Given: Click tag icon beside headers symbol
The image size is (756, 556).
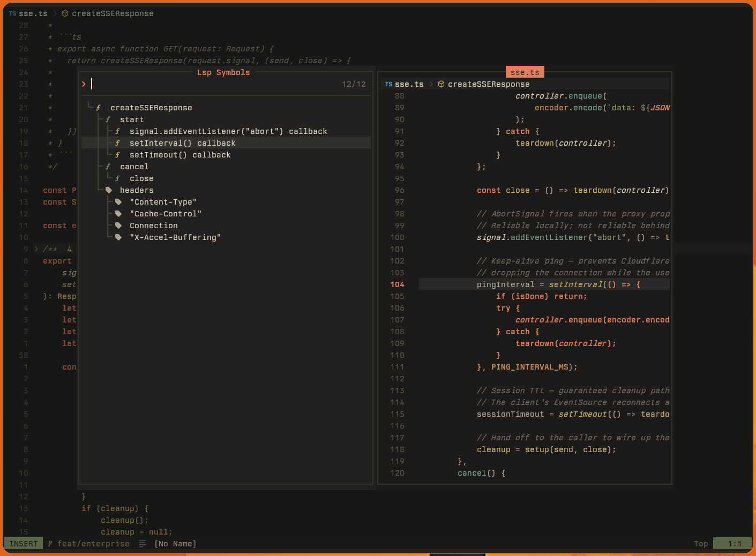Looking at the screenshot, I should click(x=109, y=190).
